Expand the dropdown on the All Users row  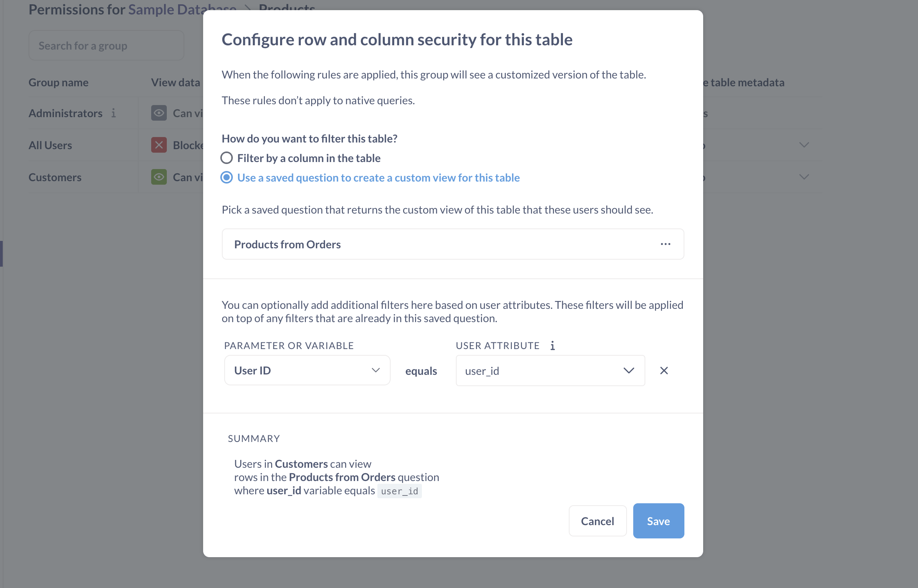(x=804, y=145)
